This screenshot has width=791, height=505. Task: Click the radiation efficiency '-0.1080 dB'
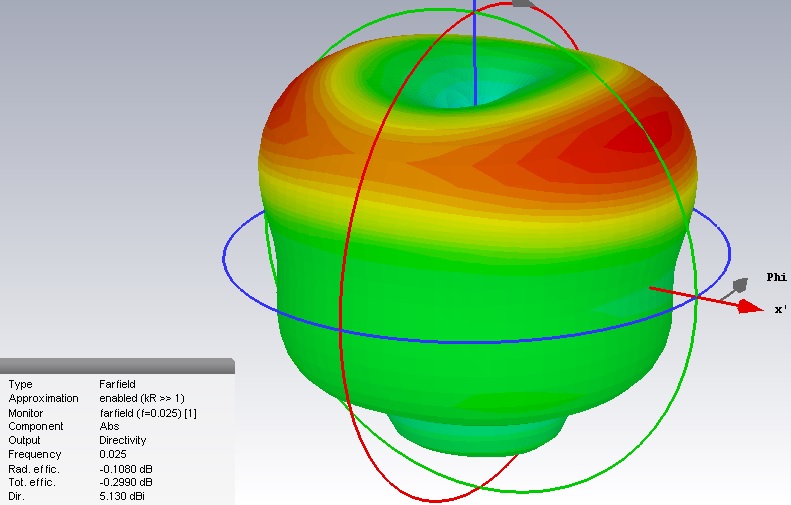tap(126, 469)
